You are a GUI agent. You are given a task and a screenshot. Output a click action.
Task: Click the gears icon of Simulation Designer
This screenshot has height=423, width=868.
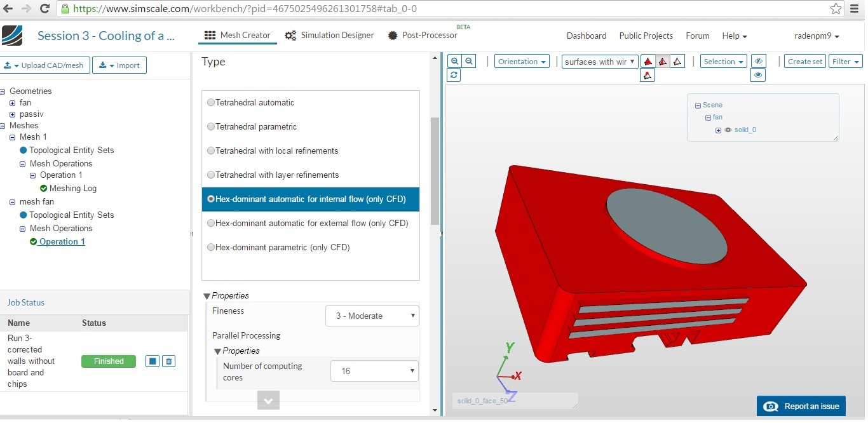[x=290, y=36]
